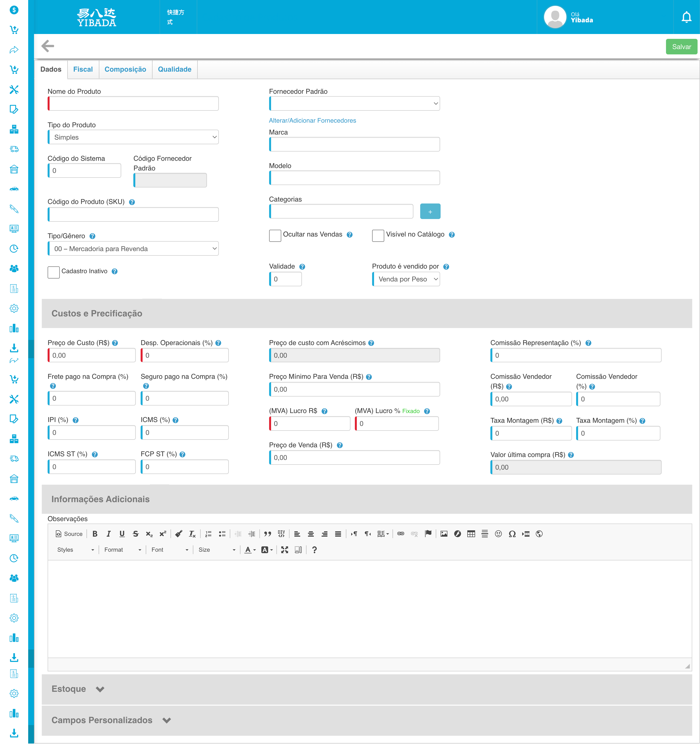The height and width of the screenshot is (744, 700).
Task: Open the Tipo do Produto dropdown
Action: coord(133,137)
